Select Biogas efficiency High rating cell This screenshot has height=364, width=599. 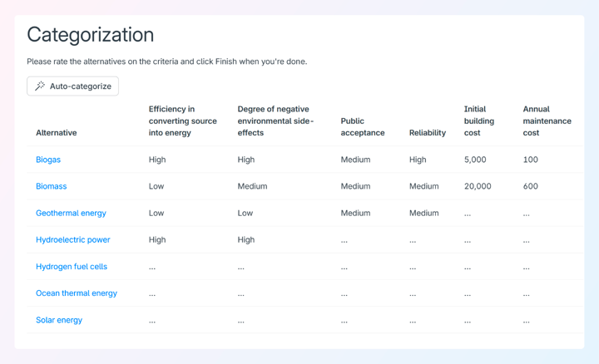tap(157, 160)
